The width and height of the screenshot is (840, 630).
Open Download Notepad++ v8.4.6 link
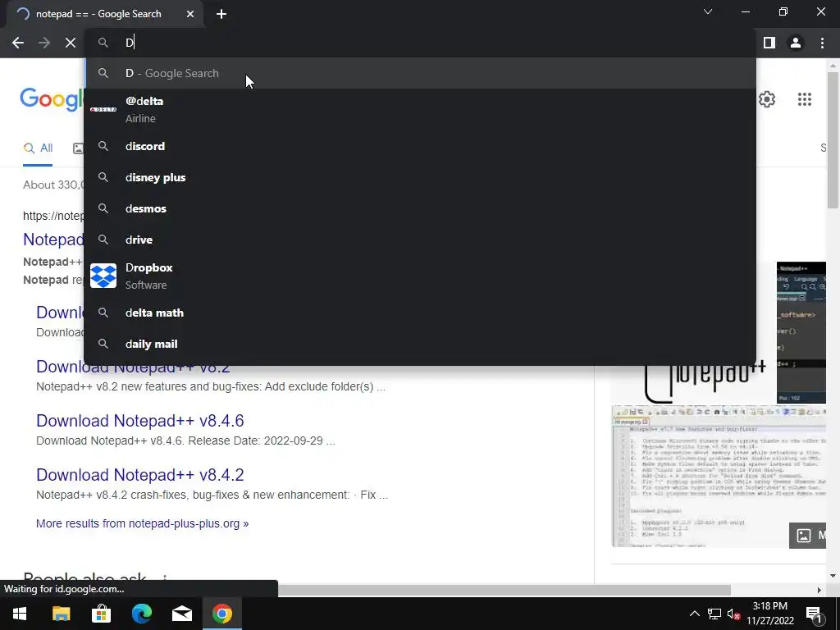139,421
